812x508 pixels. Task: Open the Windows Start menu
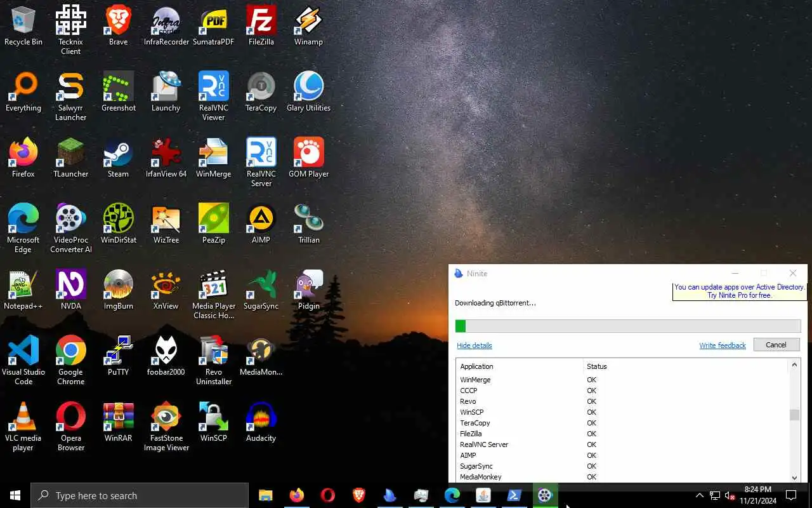coord(15,495)
